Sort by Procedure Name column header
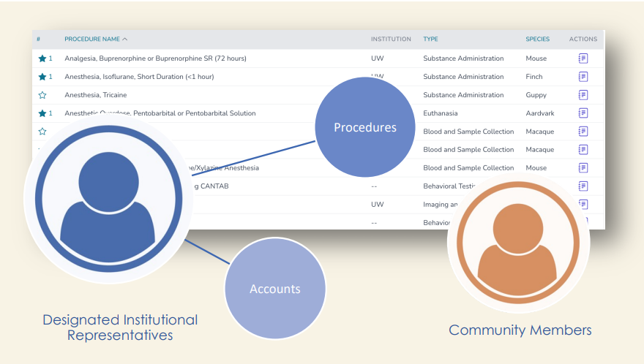This screenshot has height=364, width=644. [96, 39]
